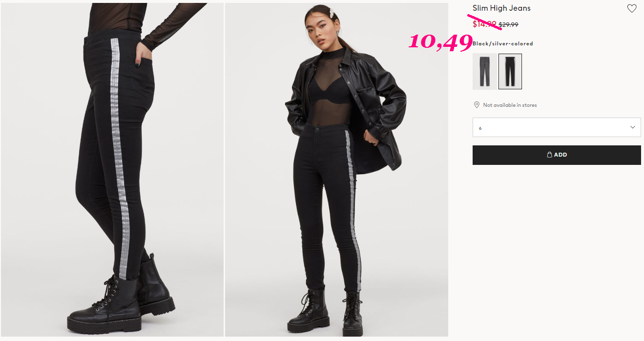The image size is (644, 341).
Task: Add the jeans with the ADD button
Action: [557, 155]
